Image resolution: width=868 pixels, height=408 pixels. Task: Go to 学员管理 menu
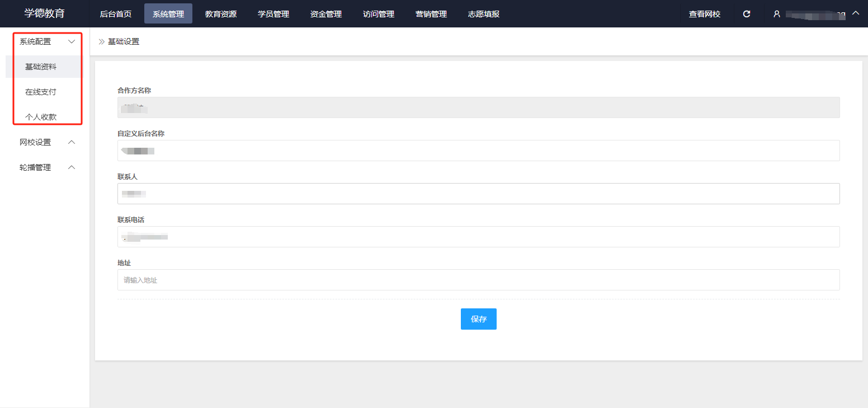coord(273,14)
